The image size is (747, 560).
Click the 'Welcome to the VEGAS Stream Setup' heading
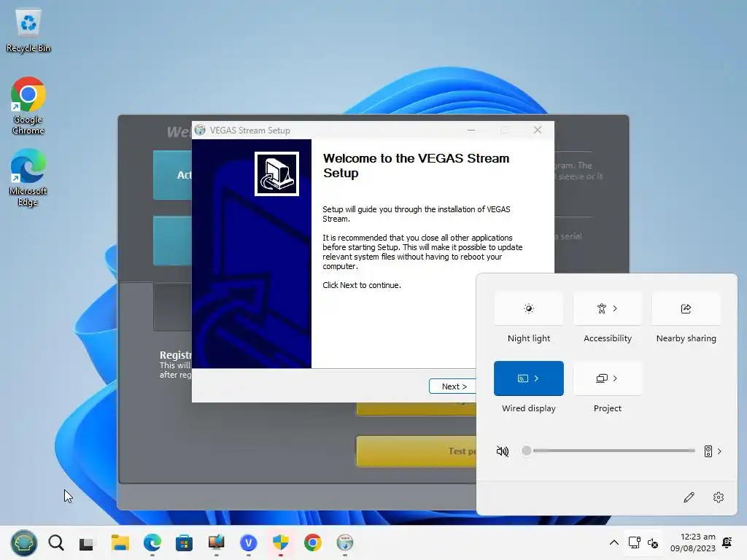416,166
